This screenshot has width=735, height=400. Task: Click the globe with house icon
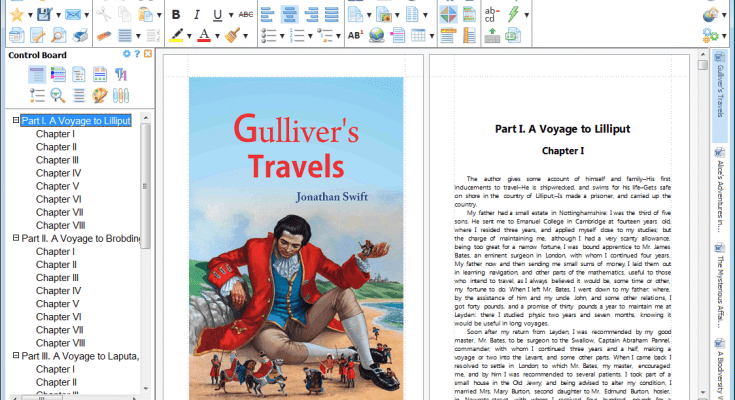(711, 15)
